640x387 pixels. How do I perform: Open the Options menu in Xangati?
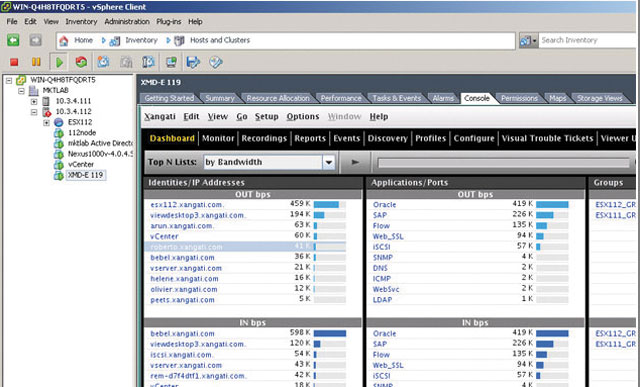[303, 117]
